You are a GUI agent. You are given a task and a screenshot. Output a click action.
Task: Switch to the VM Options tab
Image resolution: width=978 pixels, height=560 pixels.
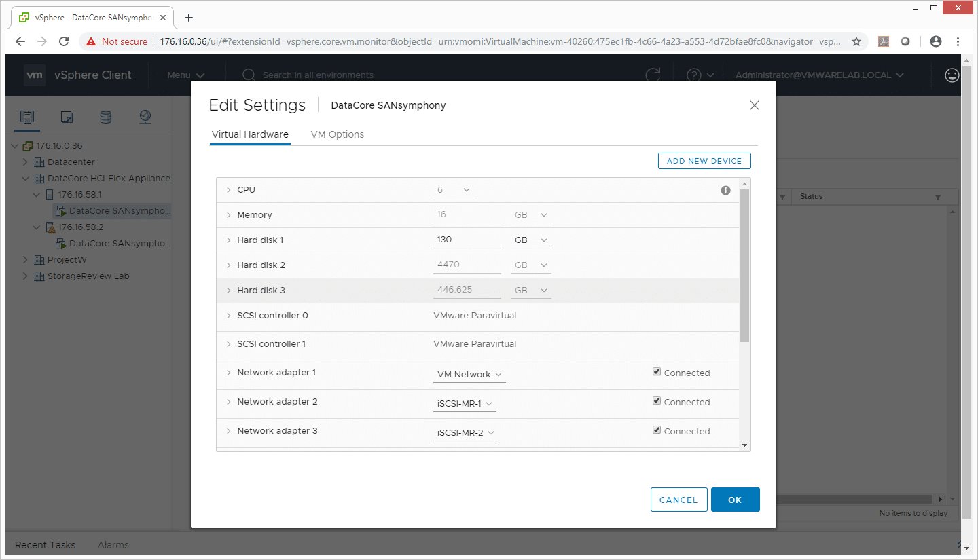338,134
